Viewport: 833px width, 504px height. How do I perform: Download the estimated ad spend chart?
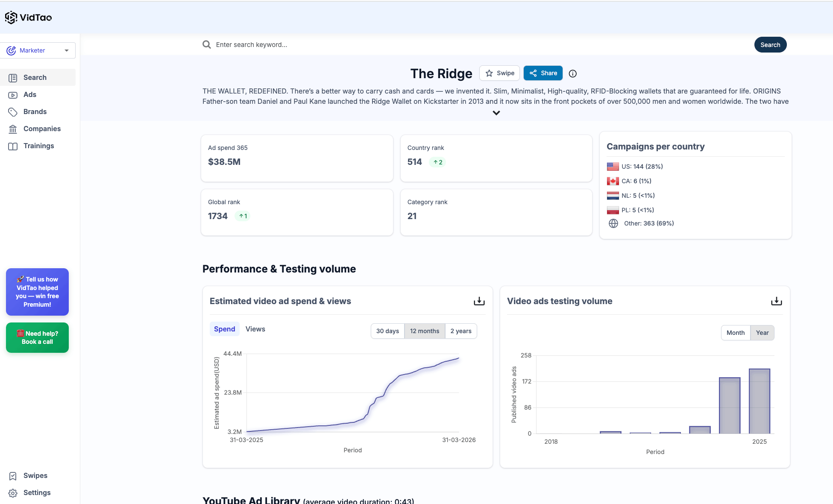point(479,301)
